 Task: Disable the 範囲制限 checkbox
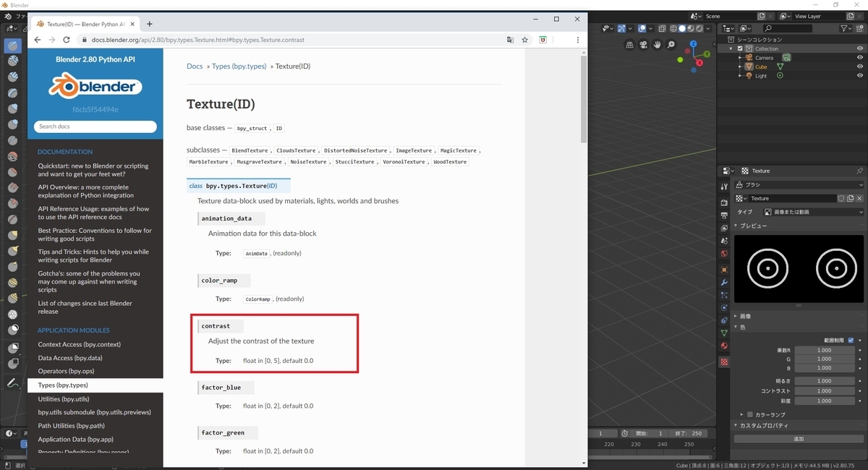click(851, 340)
